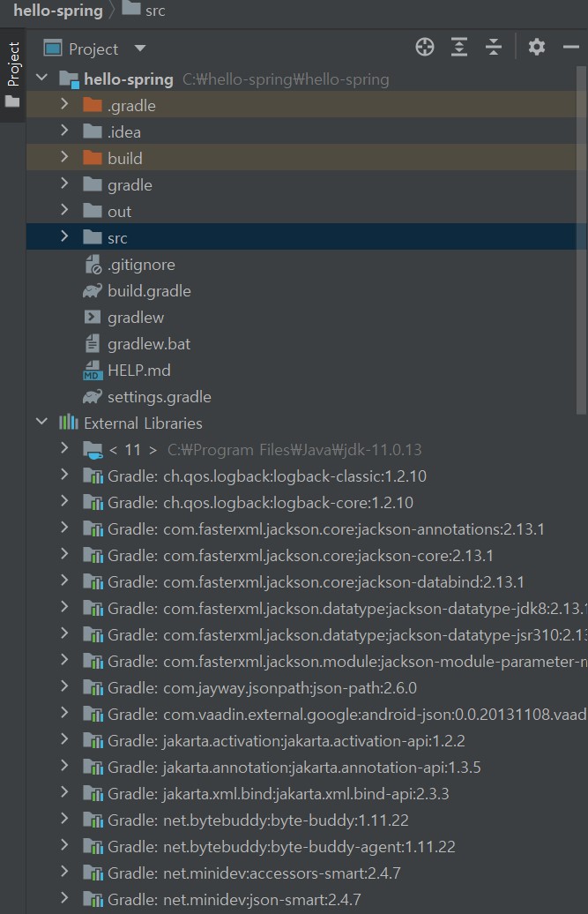Click the Collapse All icon
Image resolution: width=588 pixels, height=914 pixels.
[494, 48]
